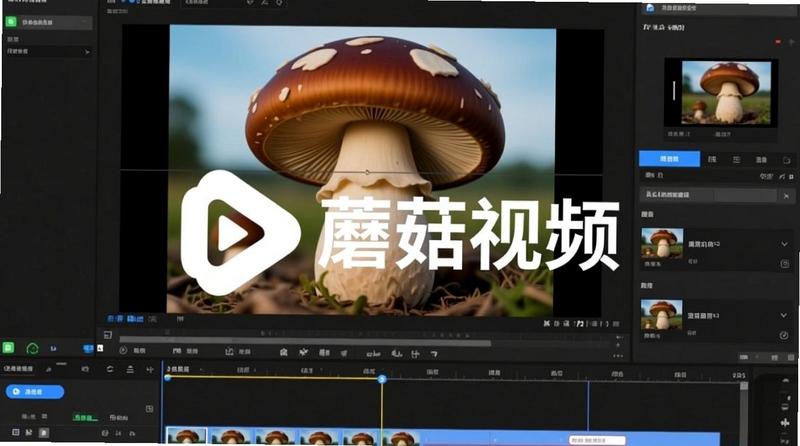Click the text field beside the X button
Screen dimensions: 800x446
(x=708, y=194)
